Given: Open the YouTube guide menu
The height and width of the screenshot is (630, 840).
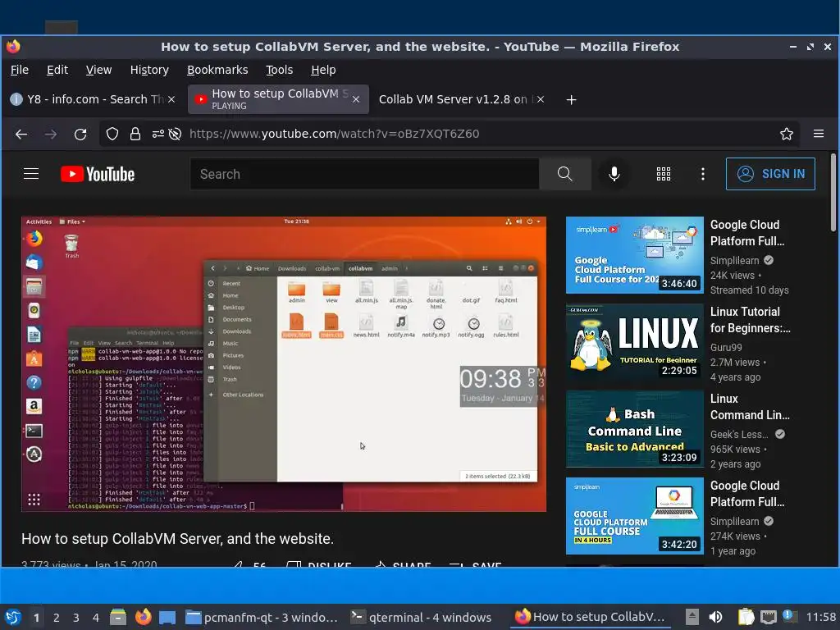Looking at the screenshot, I should 31,174.
